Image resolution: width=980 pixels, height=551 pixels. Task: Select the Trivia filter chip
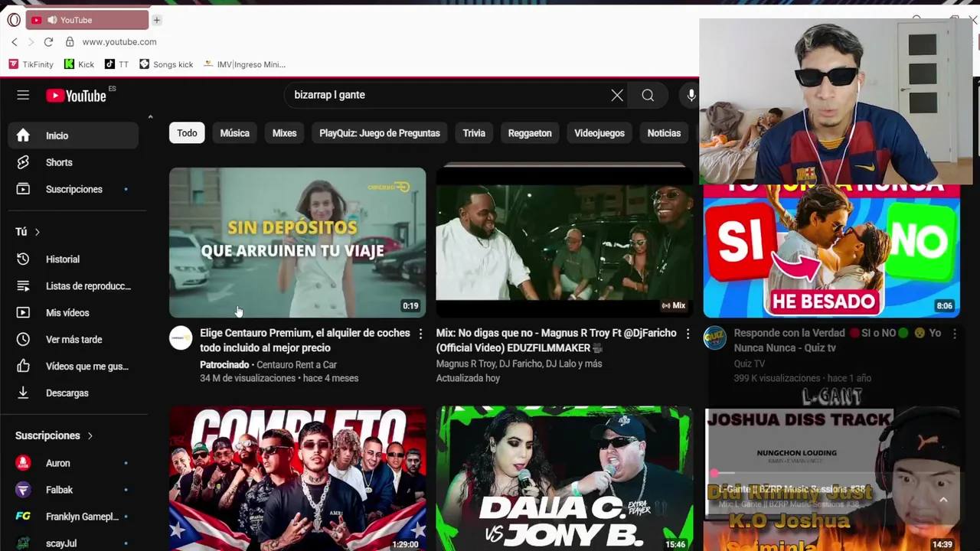pyautogui.click(x=474, y=133)
